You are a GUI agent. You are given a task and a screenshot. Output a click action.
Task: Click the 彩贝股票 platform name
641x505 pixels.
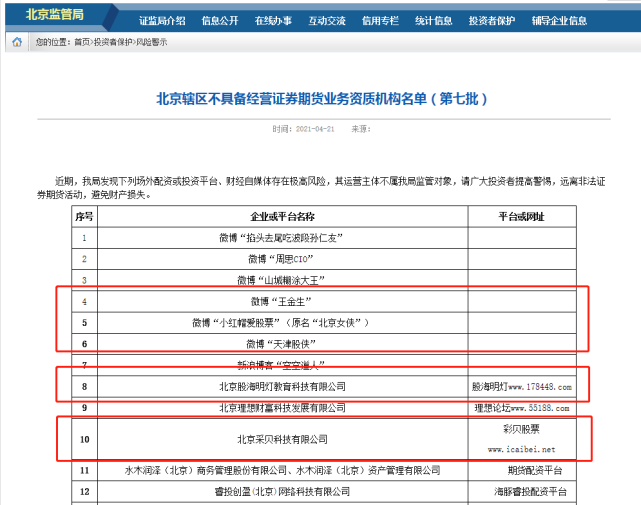tap(522, 429)
